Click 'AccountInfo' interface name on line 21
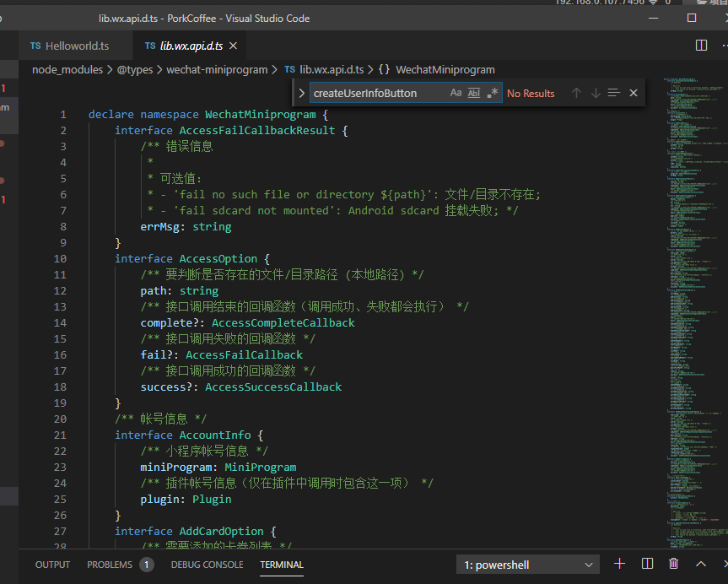The image size is (728, 584). (215, 435)
